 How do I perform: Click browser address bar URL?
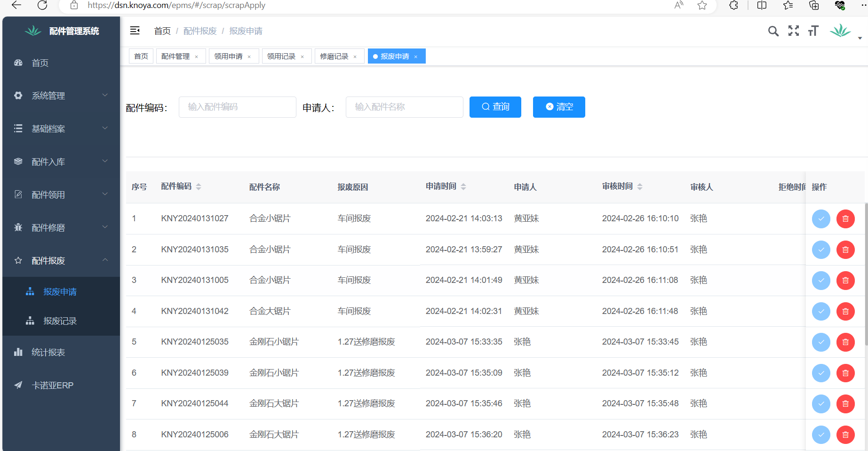(176, 5)
